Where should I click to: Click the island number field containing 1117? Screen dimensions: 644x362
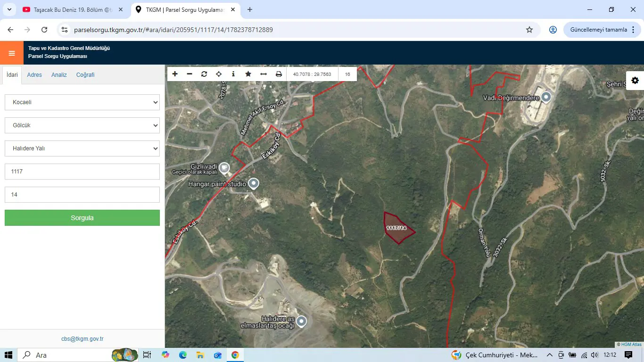coord(82,172)
